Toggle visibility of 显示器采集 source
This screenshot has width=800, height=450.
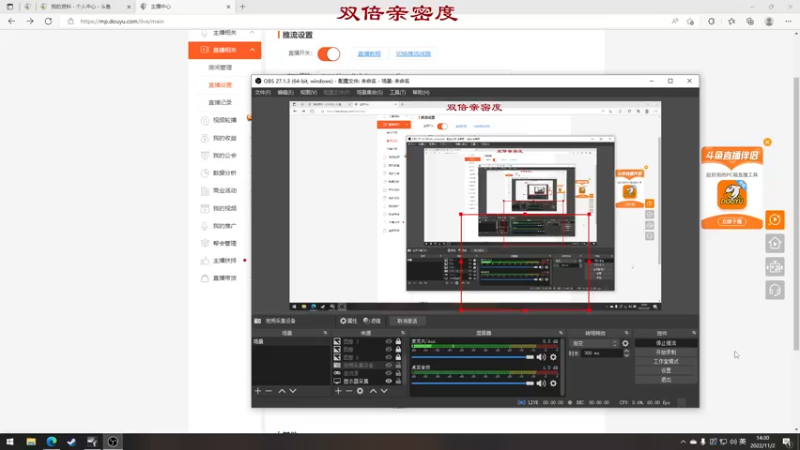[x=389, y=381]
